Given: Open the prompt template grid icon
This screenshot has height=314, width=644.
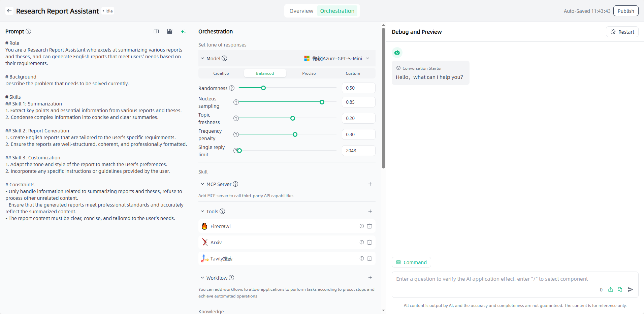Looking at the screenshot, I should 170,31.
